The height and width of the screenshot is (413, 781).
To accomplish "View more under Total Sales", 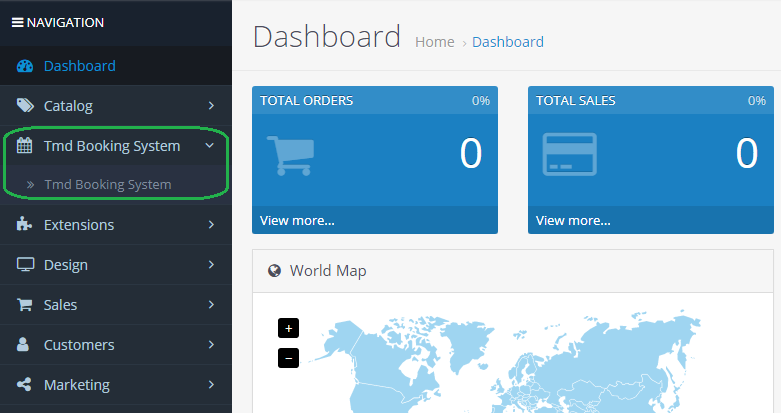I will click(573, 220).
